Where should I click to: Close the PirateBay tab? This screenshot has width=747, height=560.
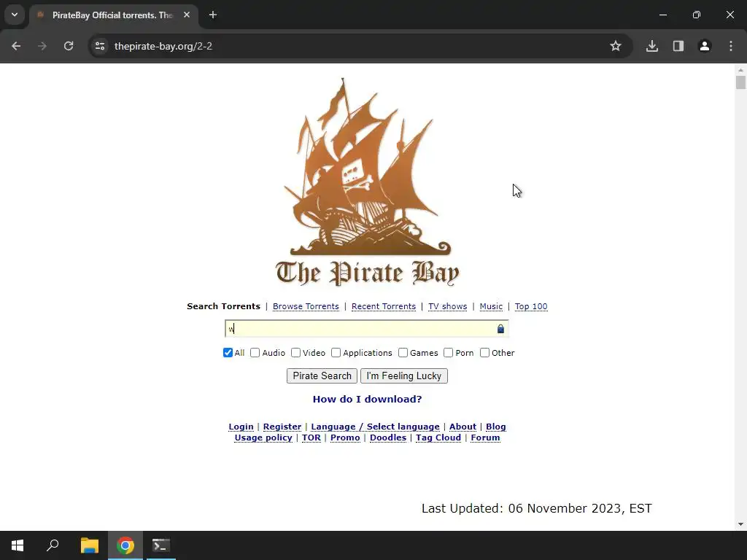point(187,15)
